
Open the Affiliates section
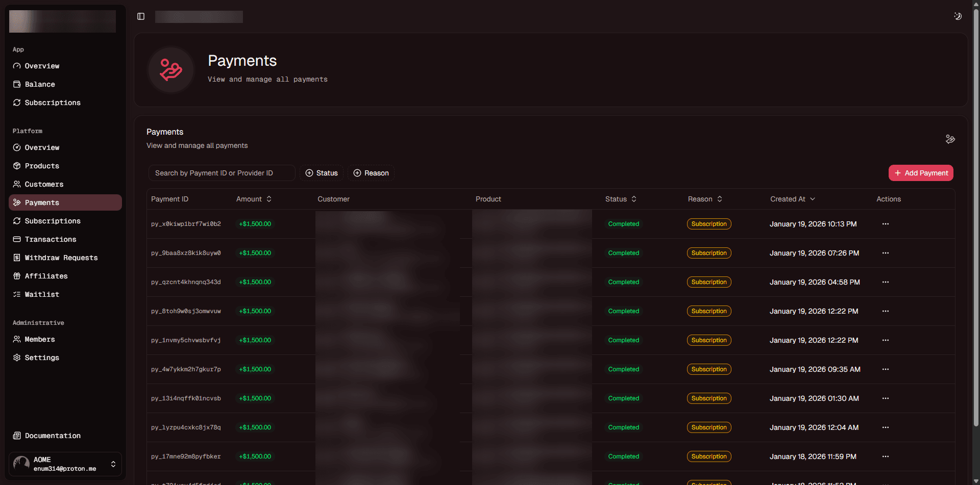click(46, 276)
